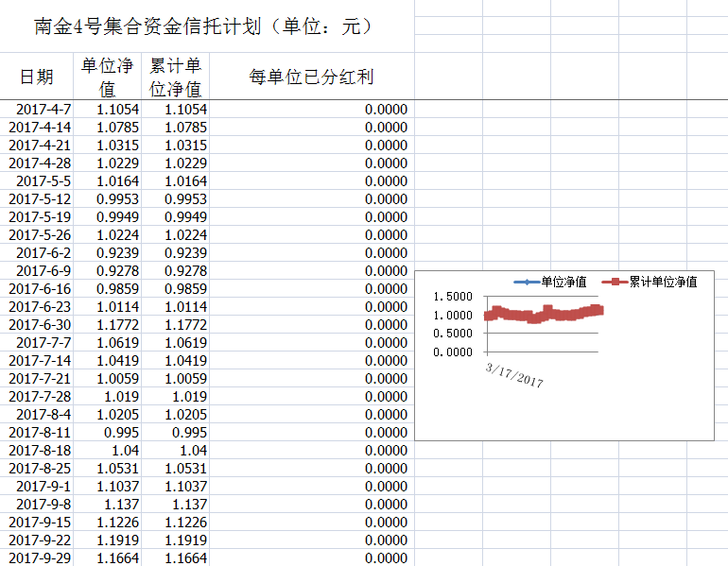Select 累计单位净值 legend text in the chart

pos(663,282)
